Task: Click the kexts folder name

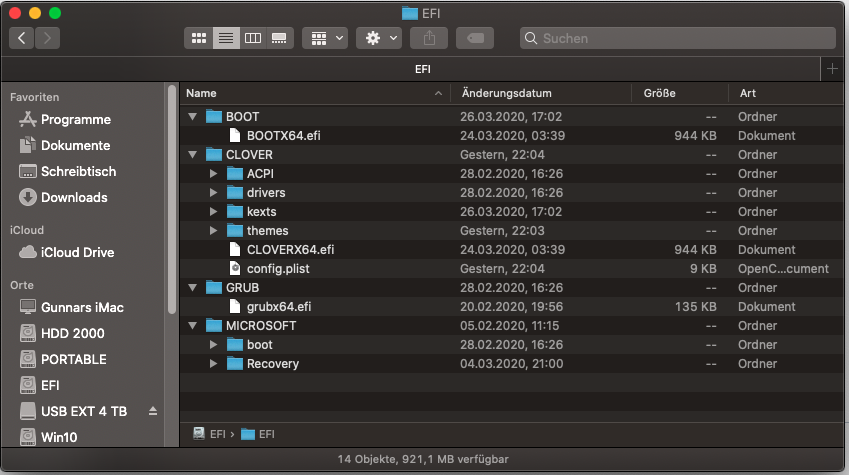Action: pyautogui.click(x=262, y=211)
